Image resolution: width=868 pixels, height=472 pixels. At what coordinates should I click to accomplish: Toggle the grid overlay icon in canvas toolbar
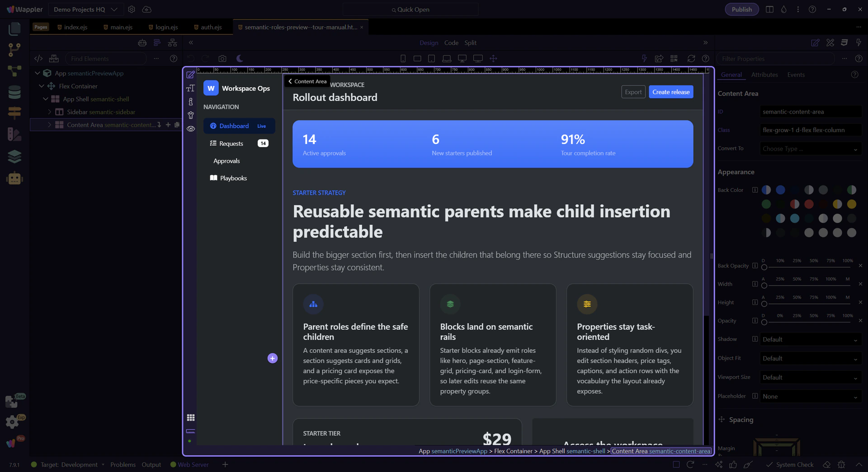(x=191, y=417)
